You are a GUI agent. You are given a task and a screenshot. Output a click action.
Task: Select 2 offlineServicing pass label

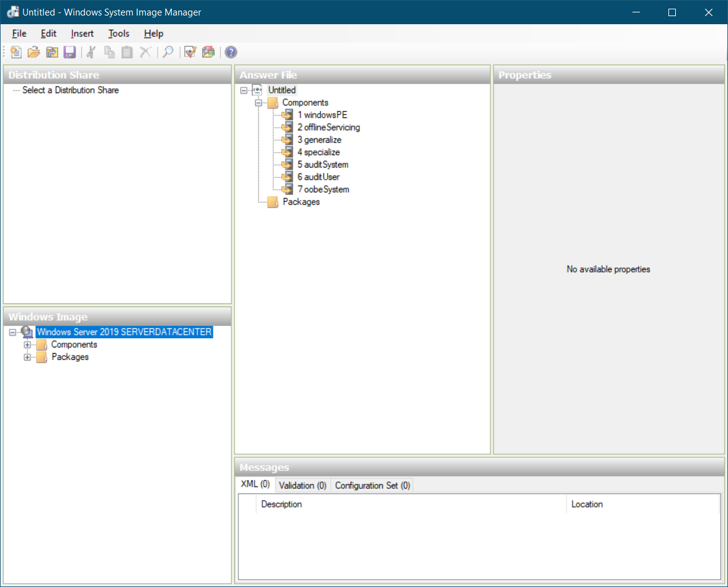(x=329, y=127)
